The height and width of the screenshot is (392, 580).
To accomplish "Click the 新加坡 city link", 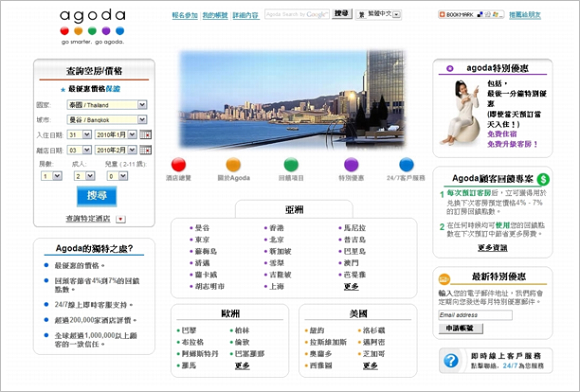I will coord(280,251).
